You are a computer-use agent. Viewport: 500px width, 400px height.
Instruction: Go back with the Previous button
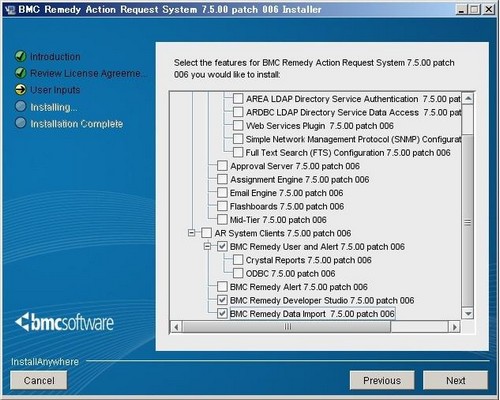click(382, 380)
